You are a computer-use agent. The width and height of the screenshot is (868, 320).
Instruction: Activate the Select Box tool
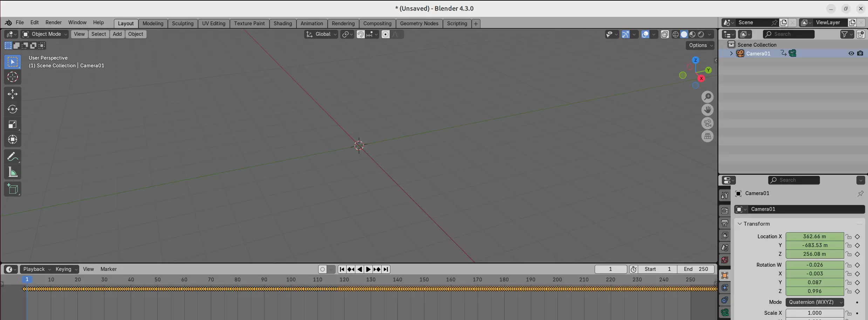point(13,62)
